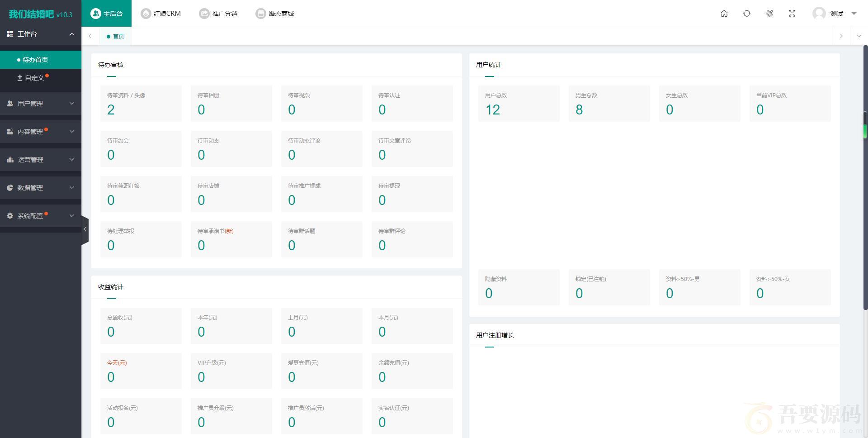This screenshot has height=438, width=868.
Task: Click the 数据管理 pie icon
Action: coord(10,188)
